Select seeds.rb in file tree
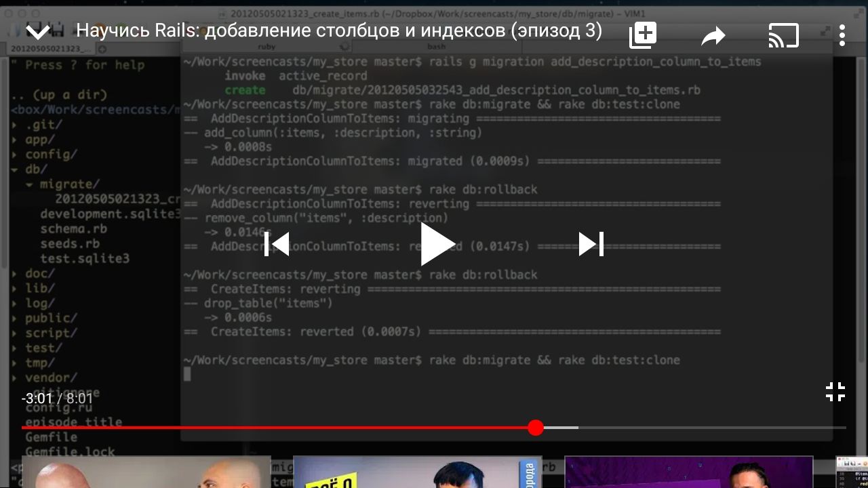Image resolution: width=868 pixels, height=488 pixels. point(70,244)
